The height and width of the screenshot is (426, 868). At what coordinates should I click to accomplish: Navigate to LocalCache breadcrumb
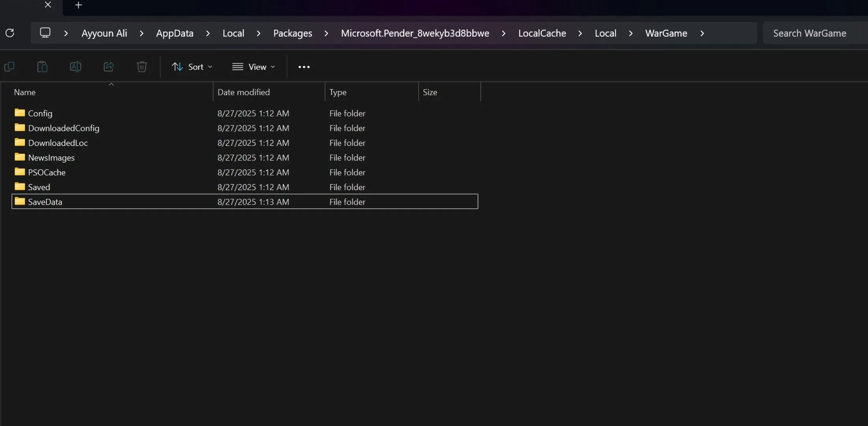pos(542,33)
